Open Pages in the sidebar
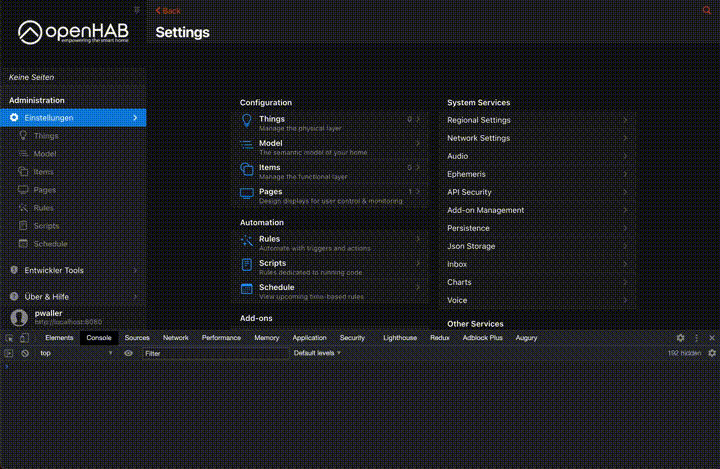This screenshot has width=720, height=469. pos(73,189)
